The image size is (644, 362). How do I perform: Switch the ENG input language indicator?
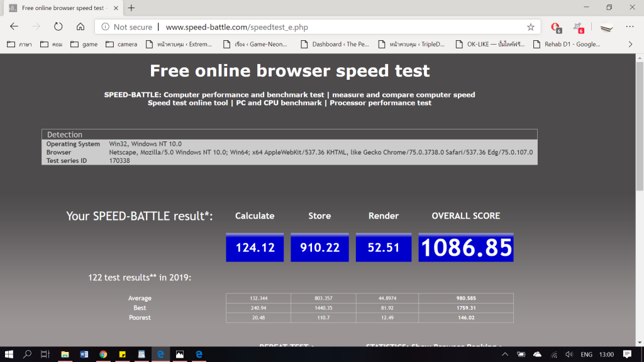(587, 354)
